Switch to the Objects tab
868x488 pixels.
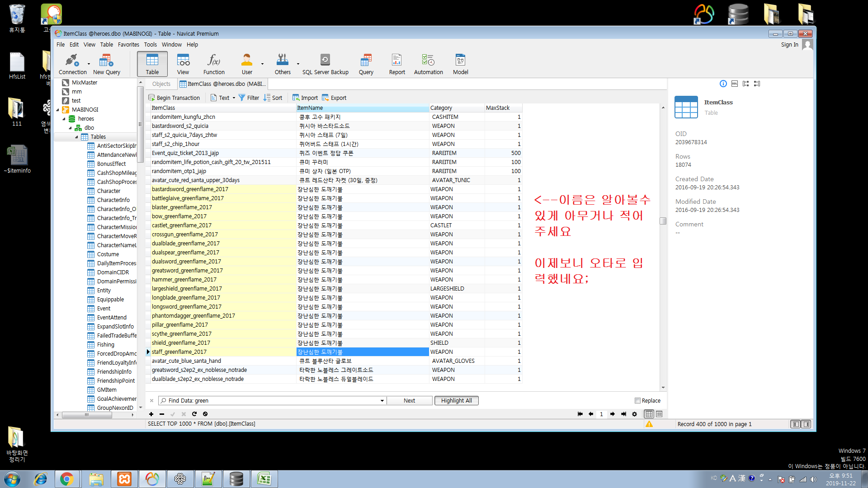tap(161, 84)
